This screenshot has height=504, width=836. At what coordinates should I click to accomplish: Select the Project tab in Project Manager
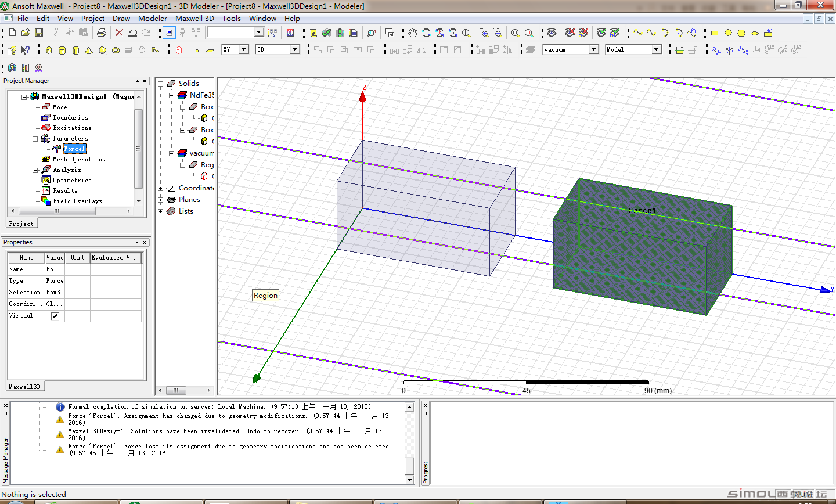coord(21,224)
